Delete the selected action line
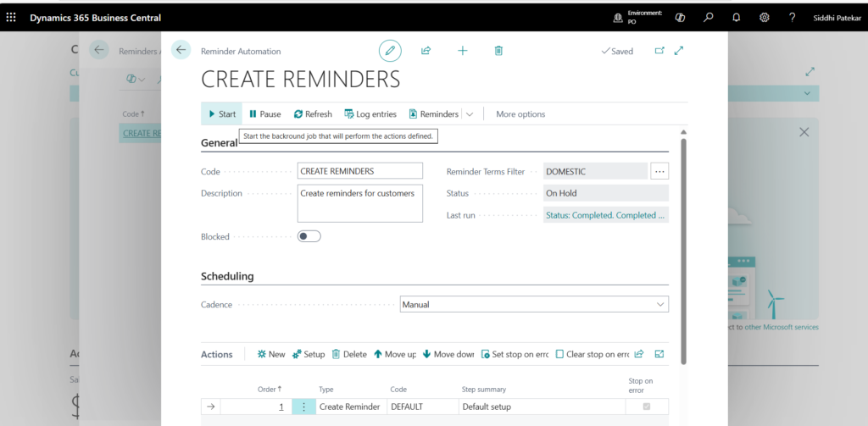Viewport: 868px width, 426px height. click(x=349, y=354)
